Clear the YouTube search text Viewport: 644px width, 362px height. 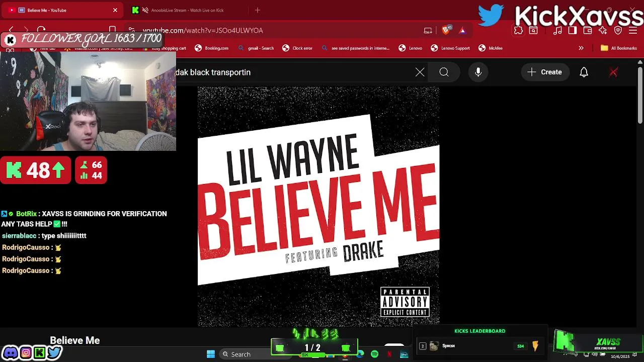(x=420, y=72)
